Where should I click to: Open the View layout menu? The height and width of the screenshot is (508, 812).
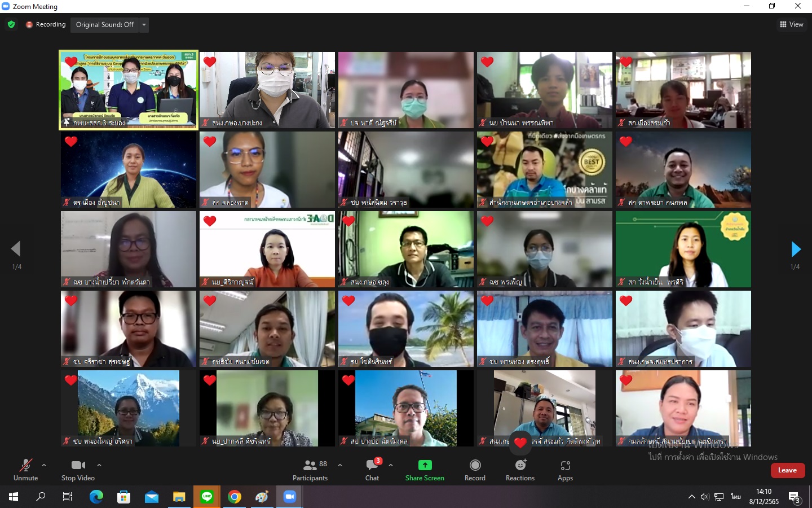(x=791, y=24)
